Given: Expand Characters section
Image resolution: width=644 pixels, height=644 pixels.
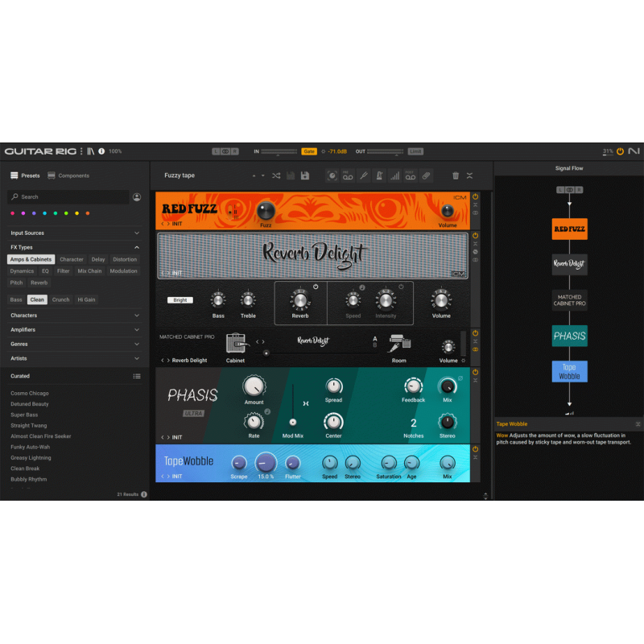Looking at the screenshot, I should point(74,316).
